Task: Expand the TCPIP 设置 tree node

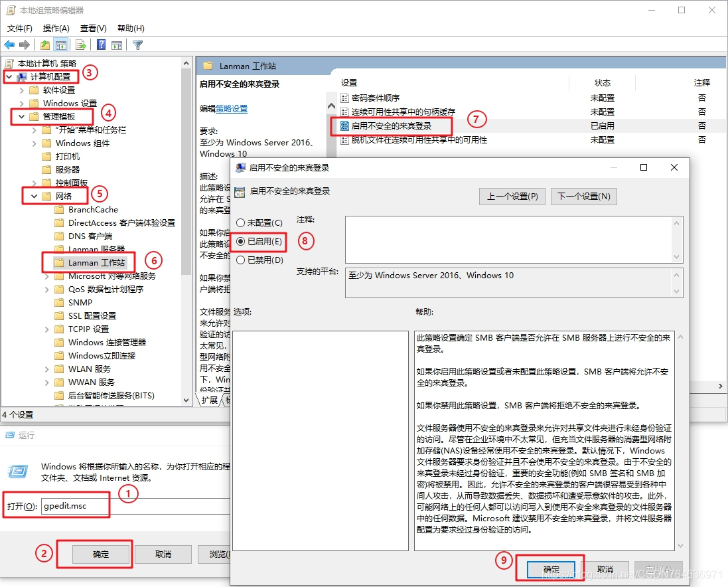Action: [x=47, y=329]
